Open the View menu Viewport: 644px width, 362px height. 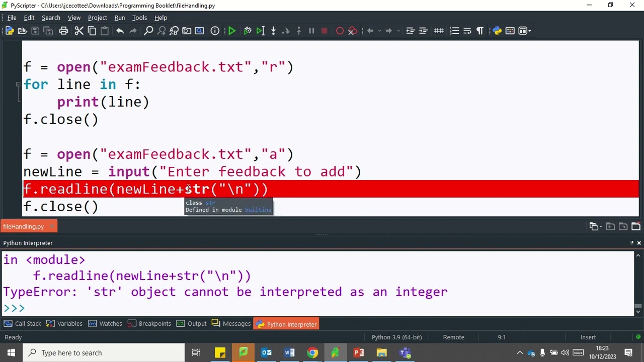[x=74, y=18]
